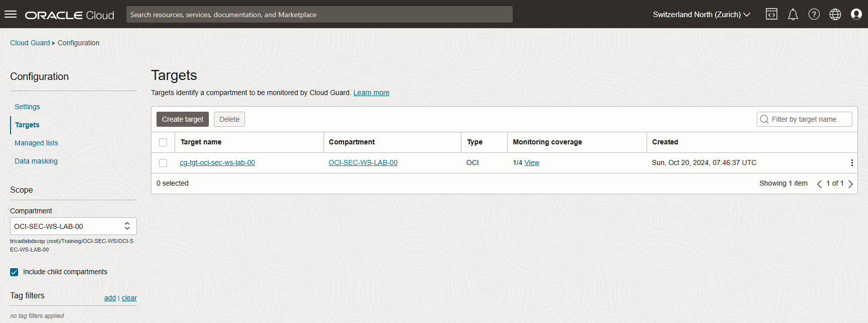The height and width of the screenshot is (323, 868).
Task: Click the Create target button
Action: click(183, 119)
